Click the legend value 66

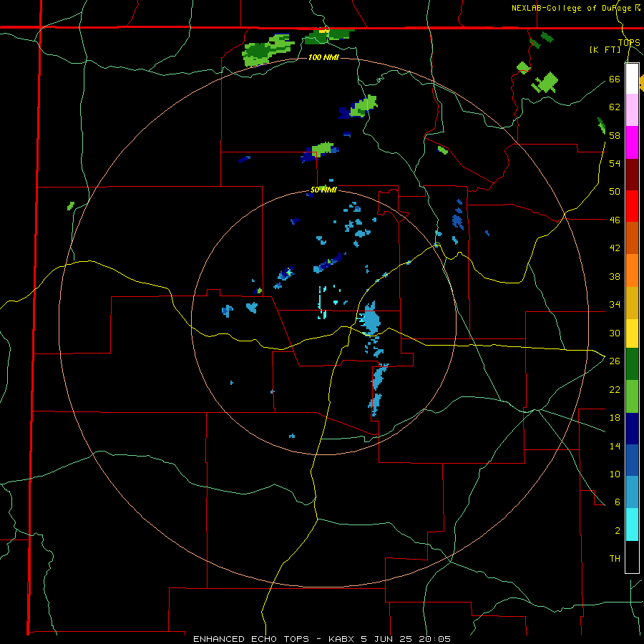coord(615,79)
